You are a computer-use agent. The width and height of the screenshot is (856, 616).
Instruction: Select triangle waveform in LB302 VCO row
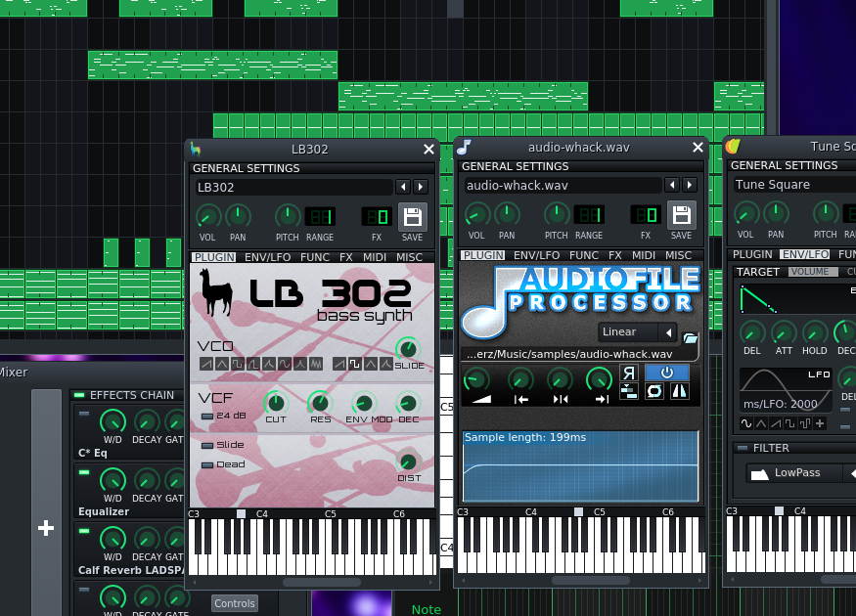click(222, 364)
